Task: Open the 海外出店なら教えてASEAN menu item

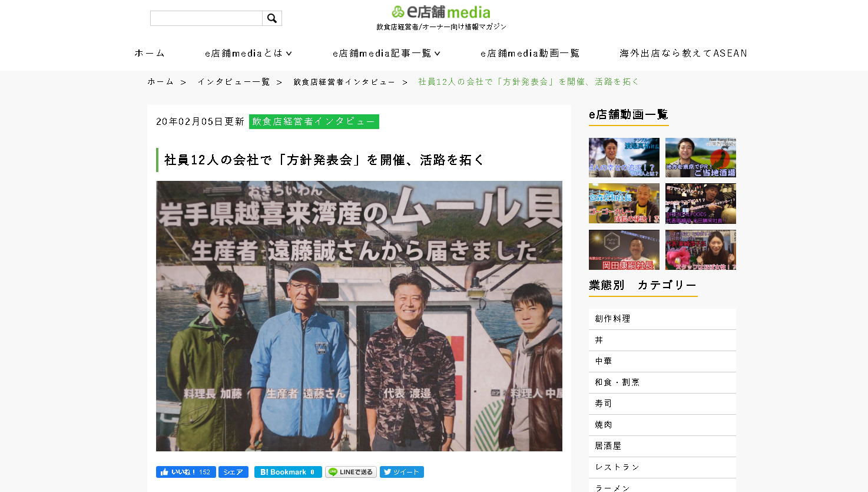Action: tap(683, 53)
